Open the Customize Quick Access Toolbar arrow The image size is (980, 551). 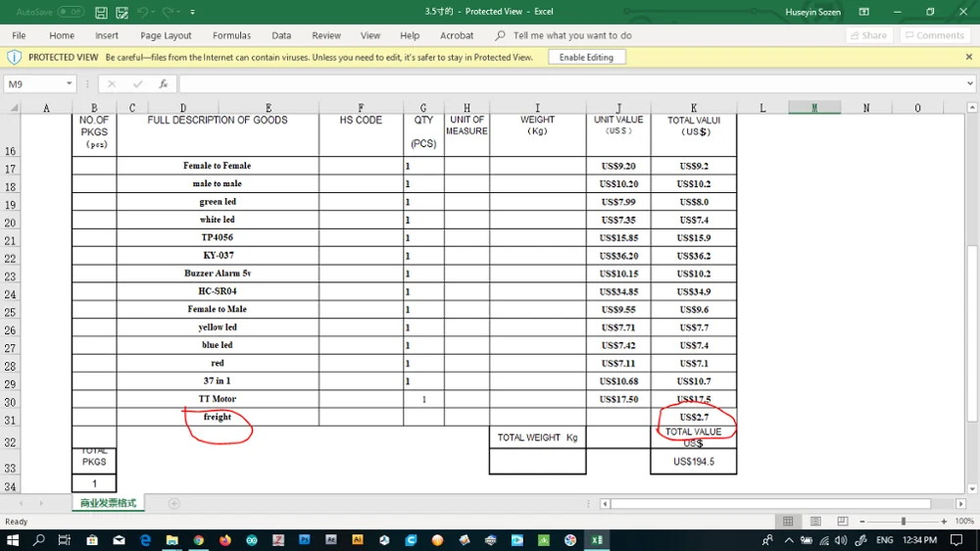pyautogui.click(x=192, y=12)
